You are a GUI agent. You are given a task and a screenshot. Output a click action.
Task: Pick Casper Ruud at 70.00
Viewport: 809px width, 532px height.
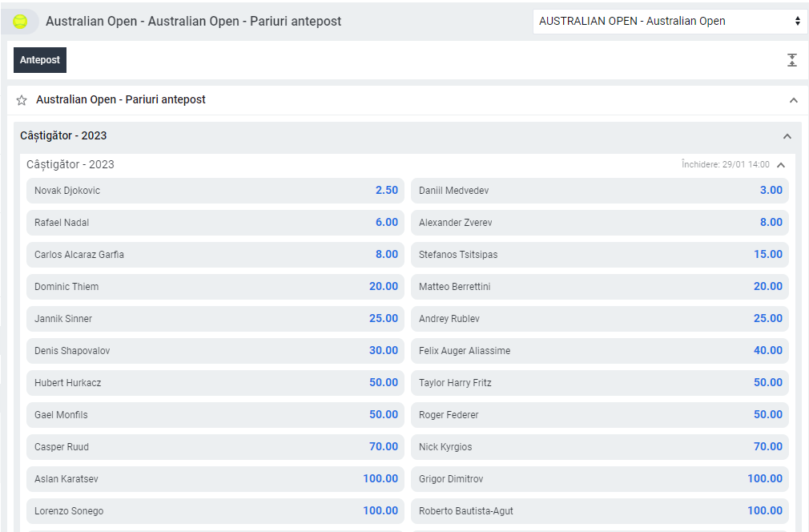[215, 446]
